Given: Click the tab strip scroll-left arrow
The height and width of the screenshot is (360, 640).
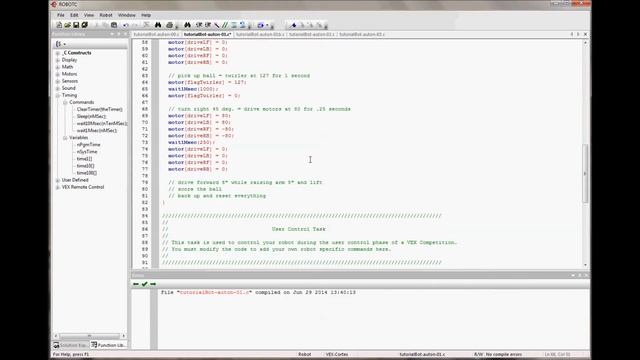Looking at the screenshot, I should click(572, 34).
